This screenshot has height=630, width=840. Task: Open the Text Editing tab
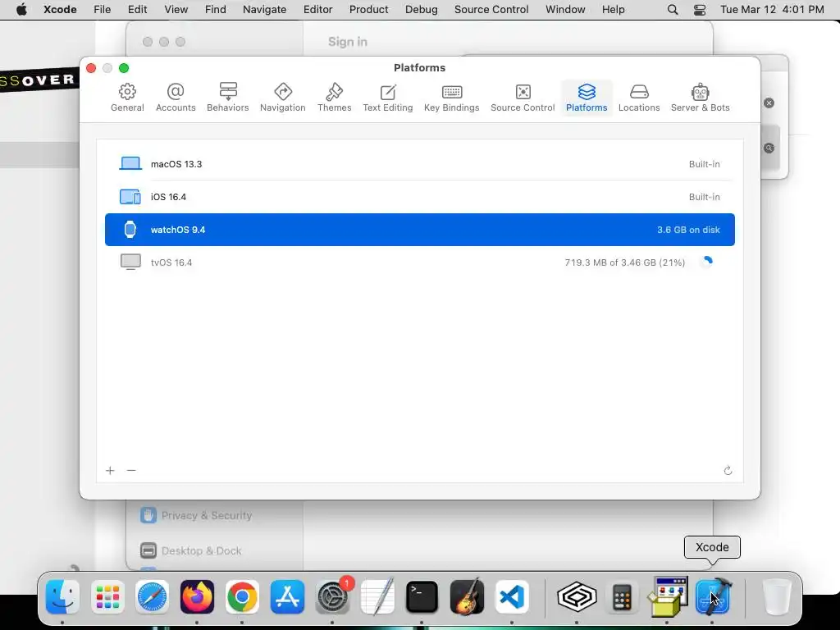pos(388,98)
